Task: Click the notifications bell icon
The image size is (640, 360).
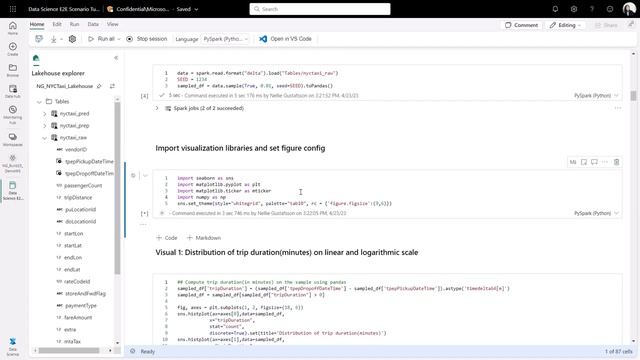Action: tap(555, 9)
